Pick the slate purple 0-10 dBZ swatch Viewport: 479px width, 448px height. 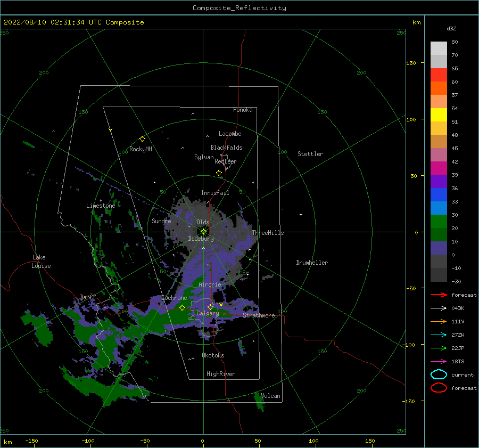tap(439, 248)
